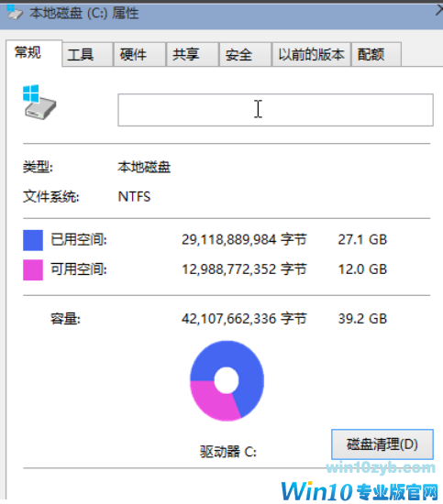Click the magenta 可用空间 color swatch
This screenshot has height=504, width=443.
(33, 270)
